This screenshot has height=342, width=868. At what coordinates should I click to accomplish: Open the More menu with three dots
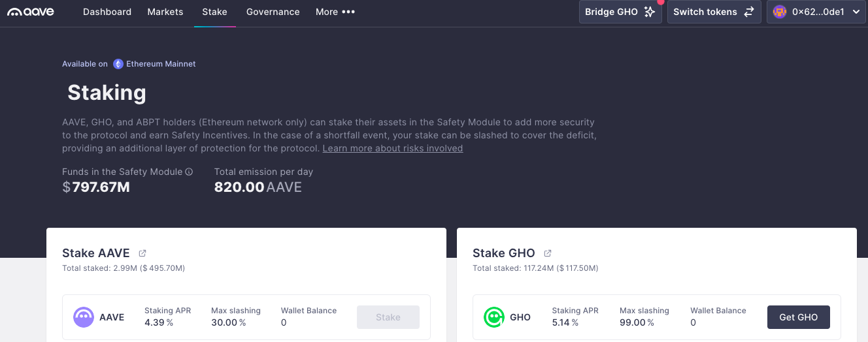pyautogui.click(x=335, y=12)
